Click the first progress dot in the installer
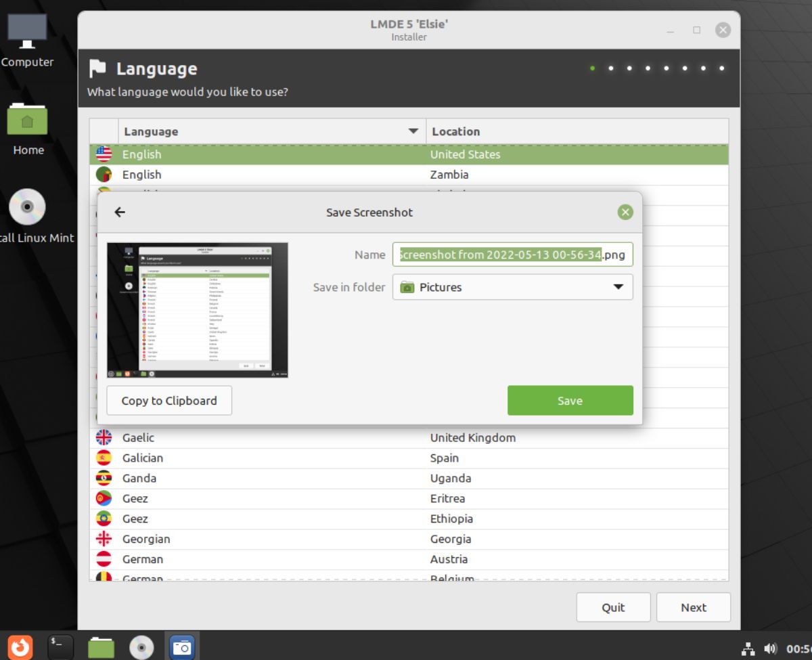The image size is (812, 660). (592, 68)
